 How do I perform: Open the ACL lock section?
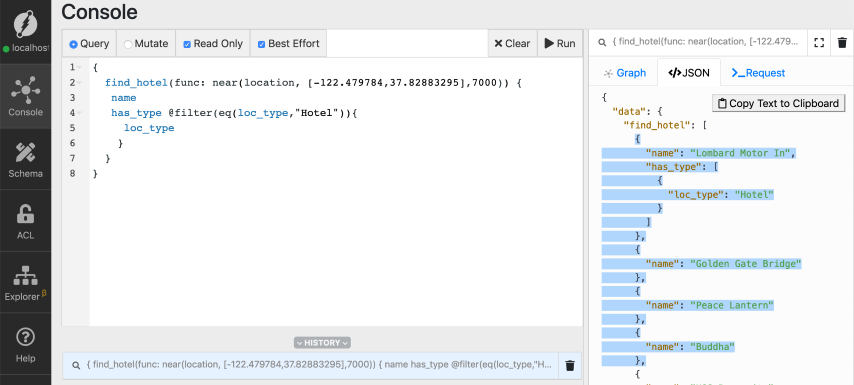(26, 222)
